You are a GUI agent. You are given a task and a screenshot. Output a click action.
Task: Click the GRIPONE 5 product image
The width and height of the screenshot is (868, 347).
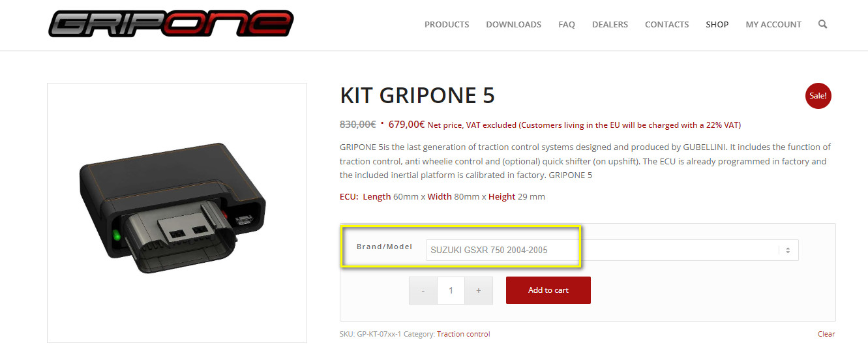pyautogui.click(x=177, y=213)
